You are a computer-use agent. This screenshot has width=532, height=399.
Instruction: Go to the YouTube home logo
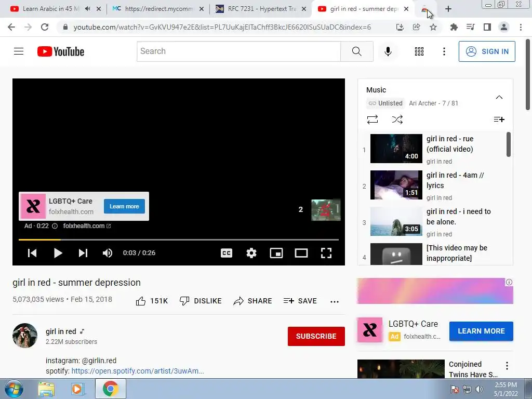[61, 51]
